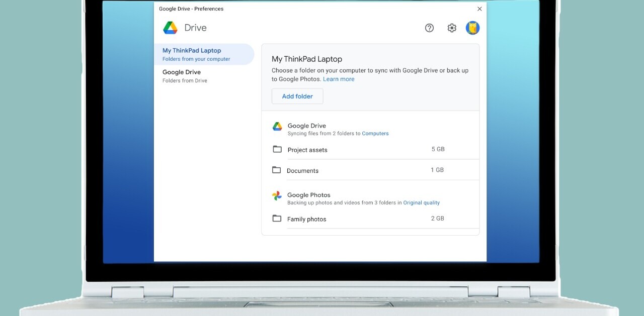The height and width of the screenshot is (316, 644).
Task: Click the owl account avatar
Action: (472, 28)
